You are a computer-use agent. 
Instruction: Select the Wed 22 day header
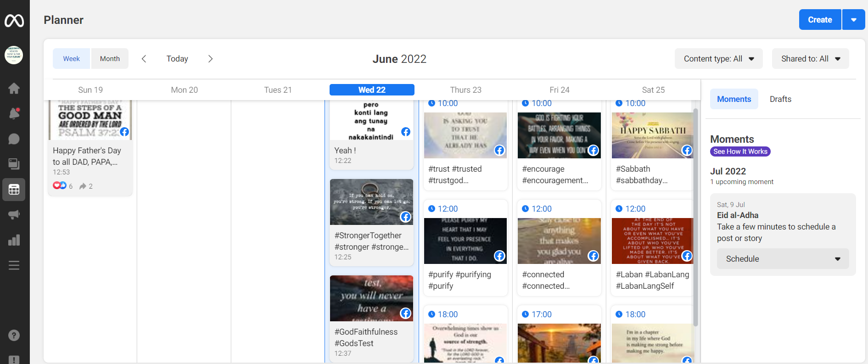coord(372,90)
